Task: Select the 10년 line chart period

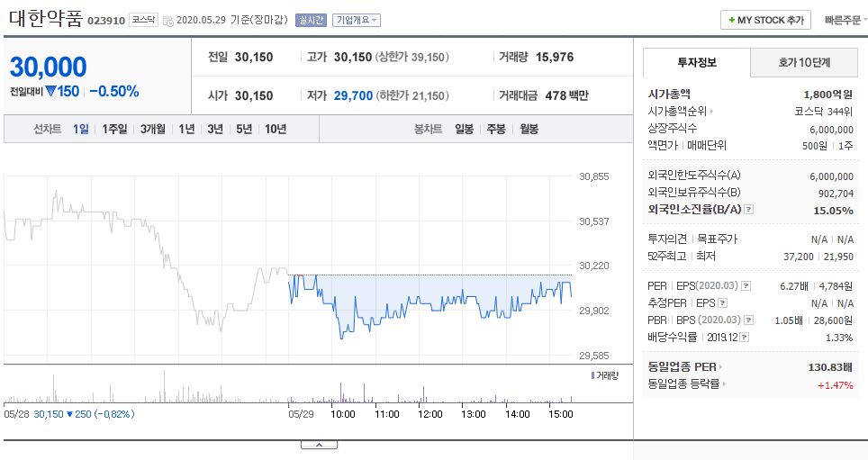Action: click(276, 129)
